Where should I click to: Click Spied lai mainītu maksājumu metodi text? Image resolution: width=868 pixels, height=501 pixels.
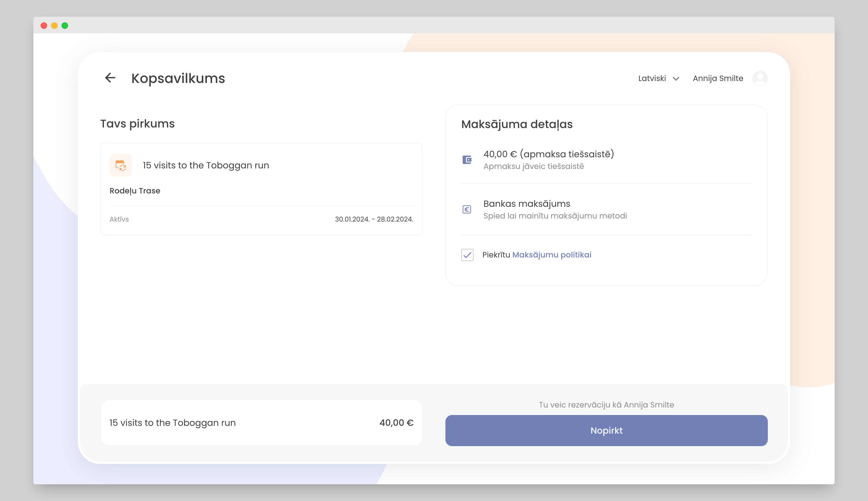[x=555, y=216]
